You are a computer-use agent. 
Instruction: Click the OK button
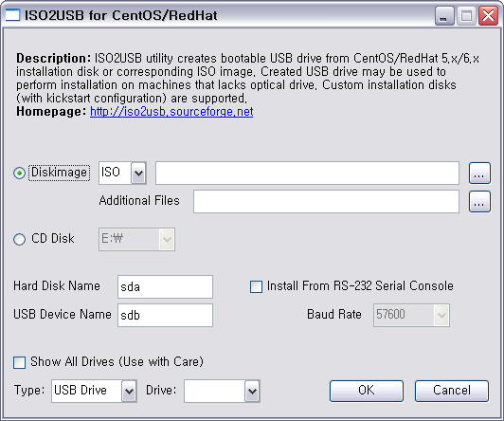click(x=367, y=391)
